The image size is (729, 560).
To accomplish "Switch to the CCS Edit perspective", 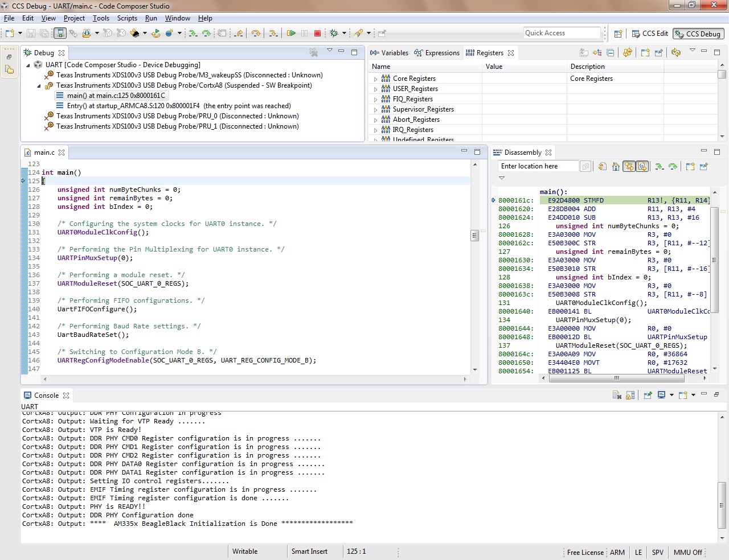I will (x=650, y=34).
